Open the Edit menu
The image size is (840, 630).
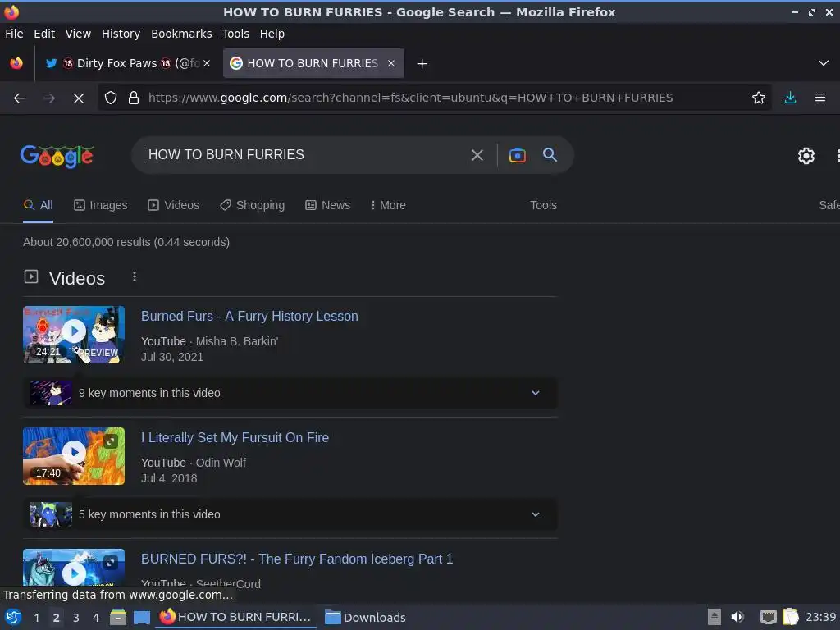coord(44,34)
